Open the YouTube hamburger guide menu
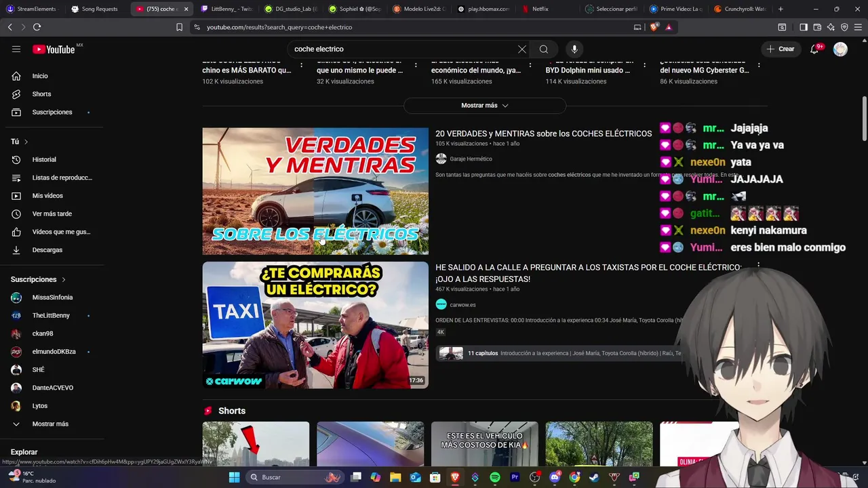Image resolution: width=868 pixels, height=488 pixels. (16, 49)
